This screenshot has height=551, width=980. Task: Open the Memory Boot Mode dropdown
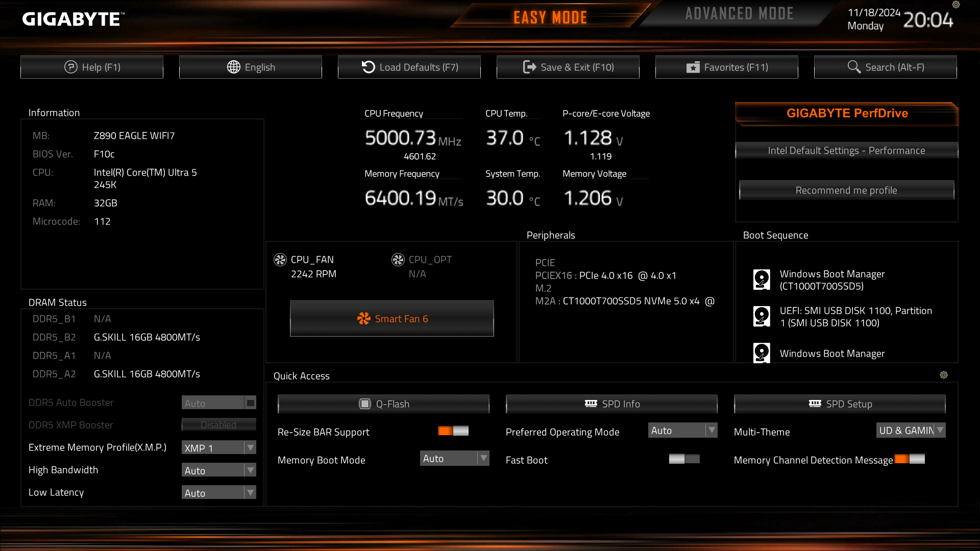pos(455,459)
